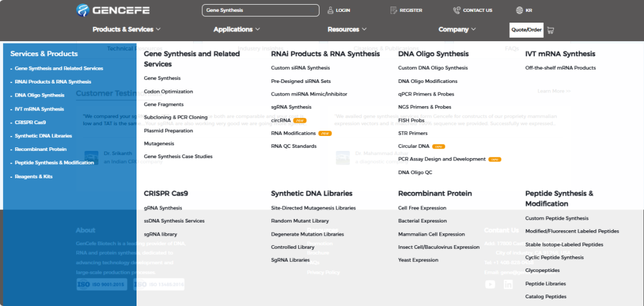Expand the Products & Services dropdown

126,29
